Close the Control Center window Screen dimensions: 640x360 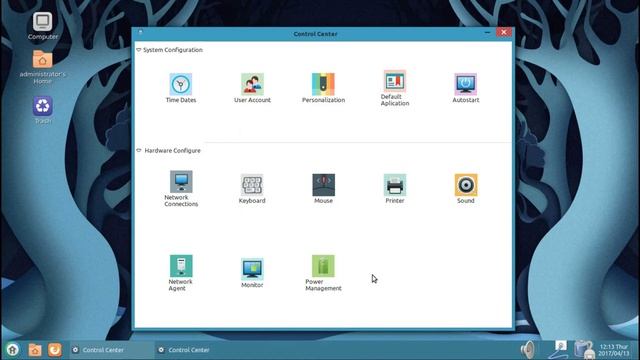[504, 32]
